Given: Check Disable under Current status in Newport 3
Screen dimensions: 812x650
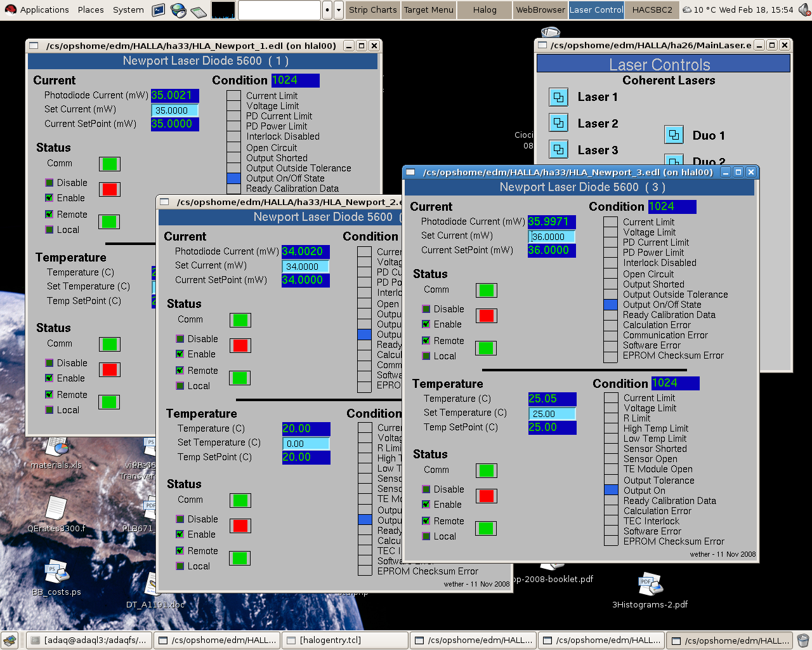Looking at the screenshot, I should coord(426,309).
